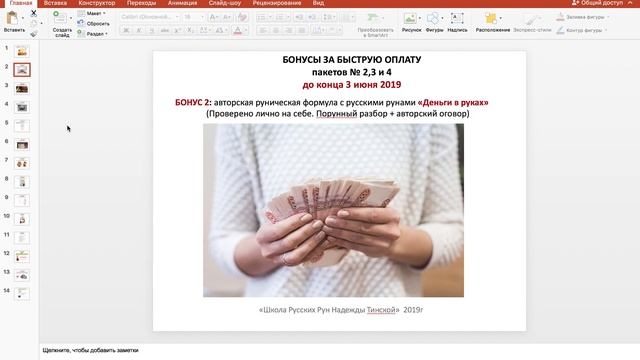Screen dimensions: 640x360
Task: Click the slide title БОНУСЫ ЗА БЫСТРУЮ ОПЛАТУ
Action: pyautogui.click(x=351, y=60)
